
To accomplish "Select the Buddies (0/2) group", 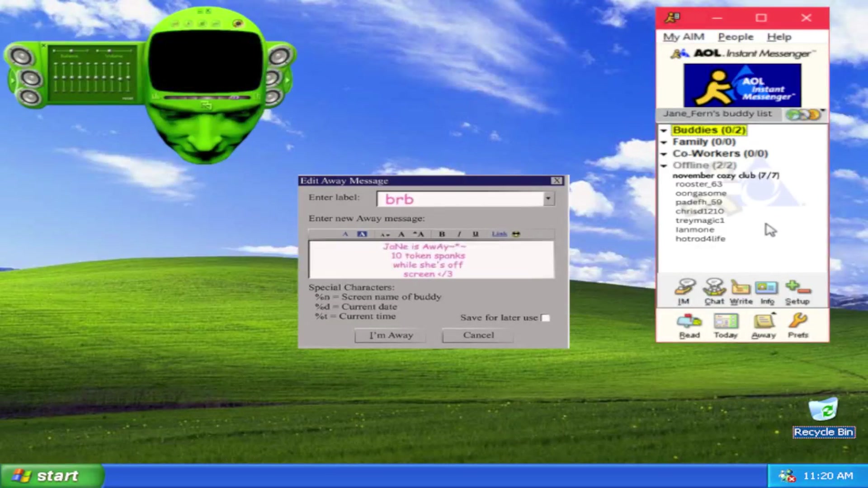I will 709,130.
